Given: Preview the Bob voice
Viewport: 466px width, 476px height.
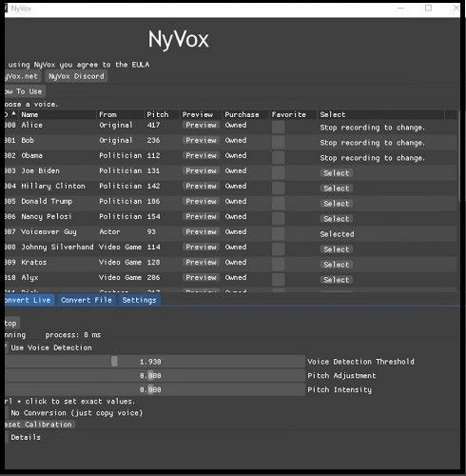Looking at the screenshot, I should (x=201, y=141).
